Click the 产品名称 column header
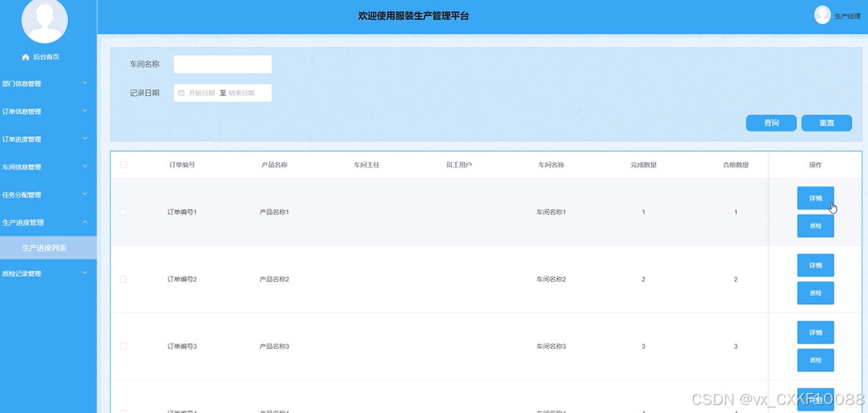Screen dimensions: 868x413 point(274,165)
